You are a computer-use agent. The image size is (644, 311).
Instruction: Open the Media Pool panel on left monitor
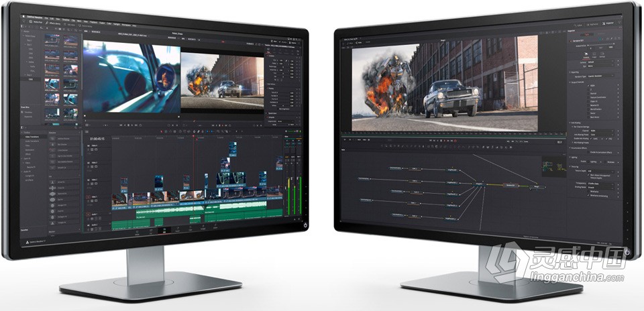pyautogui.click(x=36, y=21)
